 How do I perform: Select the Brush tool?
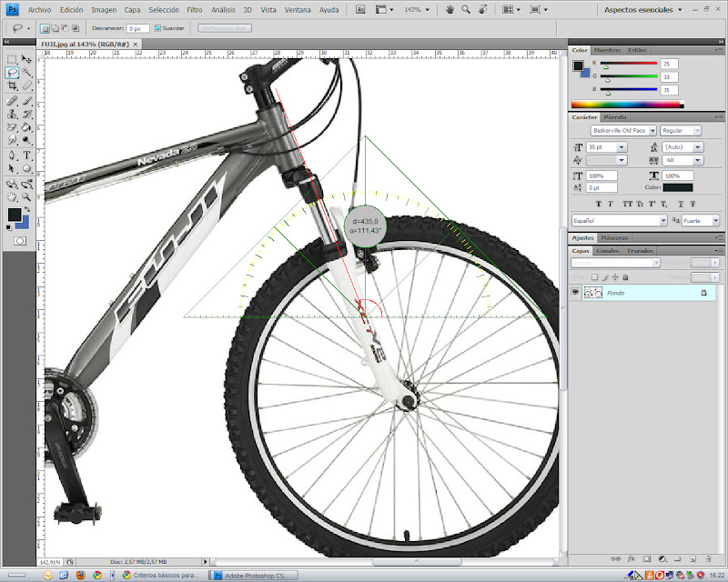(x=26, y=101)
